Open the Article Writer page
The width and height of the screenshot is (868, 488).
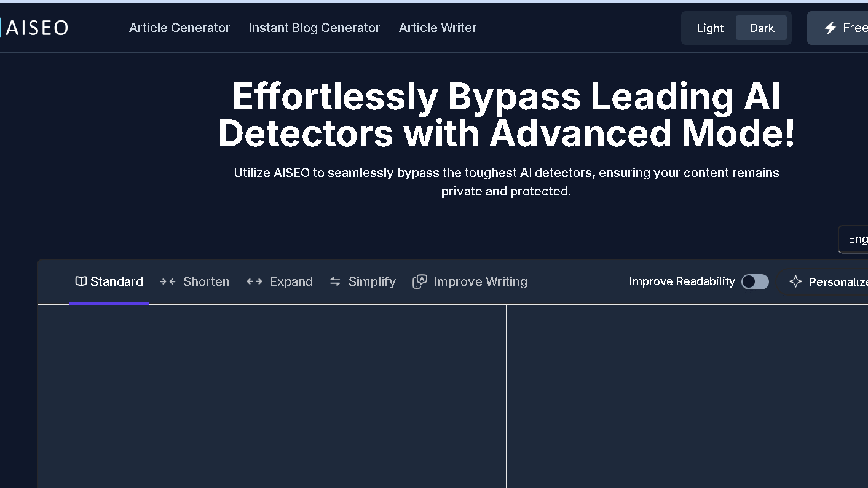438,28
